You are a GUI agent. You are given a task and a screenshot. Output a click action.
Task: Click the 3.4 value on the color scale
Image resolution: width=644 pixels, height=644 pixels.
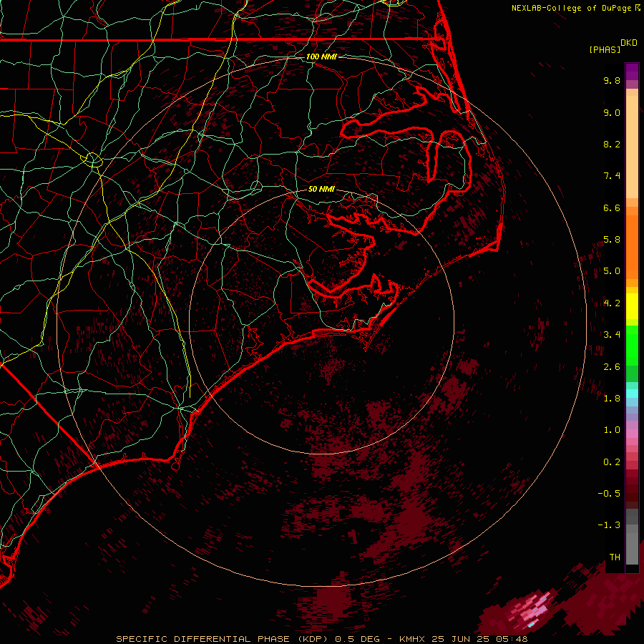(x=612, y=335)
